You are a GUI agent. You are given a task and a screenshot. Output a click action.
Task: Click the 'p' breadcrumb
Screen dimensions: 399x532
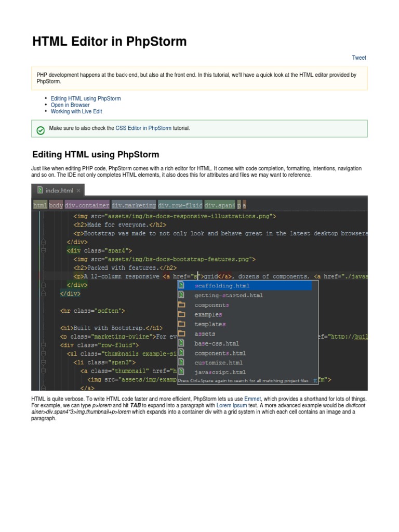point(239,205)
